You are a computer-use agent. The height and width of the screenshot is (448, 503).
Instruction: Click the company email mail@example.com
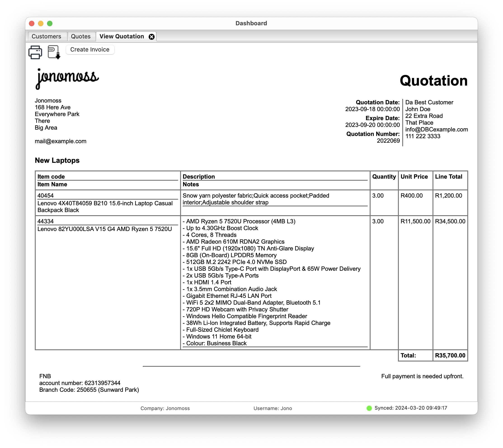[x=61, y=141]
